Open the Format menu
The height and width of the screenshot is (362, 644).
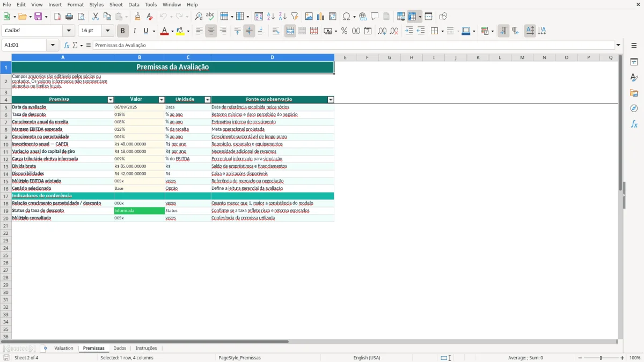pos(75,4)
